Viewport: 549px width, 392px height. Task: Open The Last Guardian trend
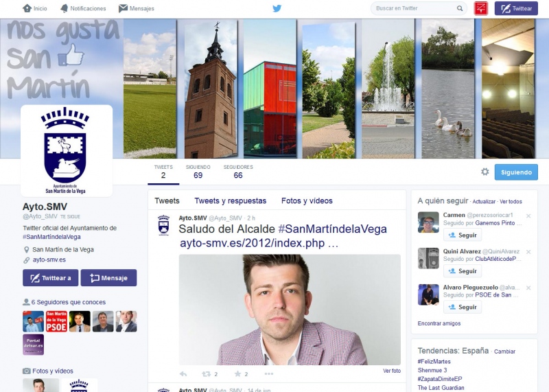441,388
